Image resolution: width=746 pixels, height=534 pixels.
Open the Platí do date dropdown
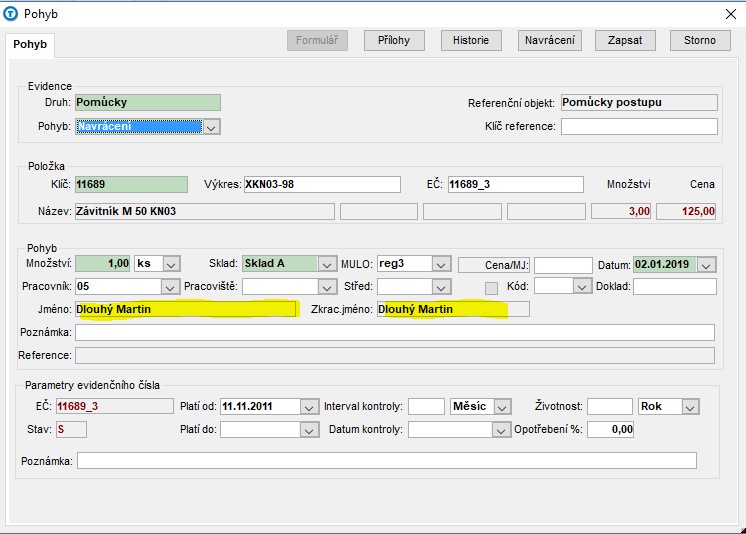(309, 430)
